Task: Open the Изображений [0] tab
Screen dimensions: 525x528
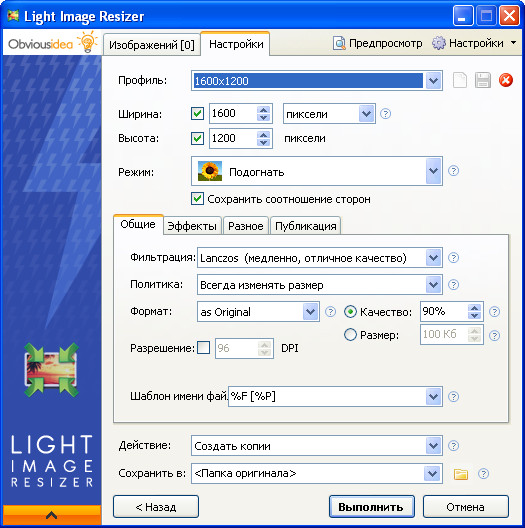Action: [152, 45]
